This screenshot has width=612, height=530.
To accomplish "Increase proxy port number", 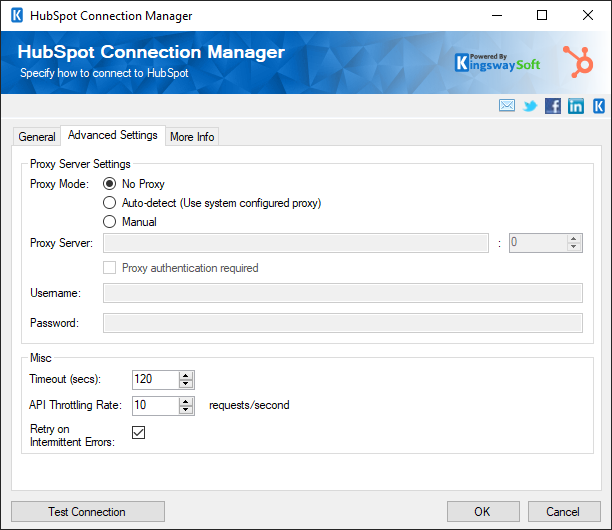I will 573,239.
